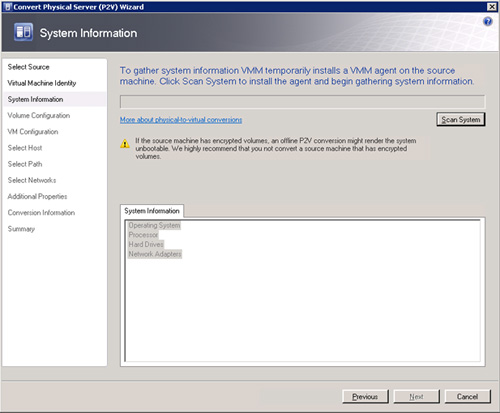Click the wizard title bar icon
This screenshot has width=500, height=413.
8,7
